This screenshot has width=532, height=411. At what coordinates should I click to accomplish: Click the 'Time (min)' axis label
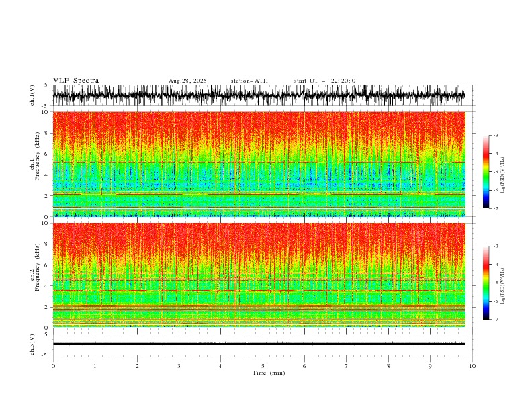tap(269, 373)
